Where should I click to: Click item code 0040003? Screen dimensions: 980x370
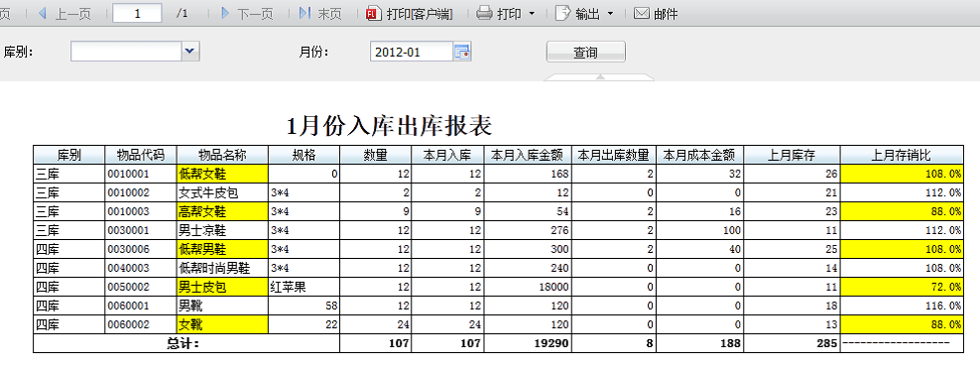pyautogui.click(x=141, y=268)
